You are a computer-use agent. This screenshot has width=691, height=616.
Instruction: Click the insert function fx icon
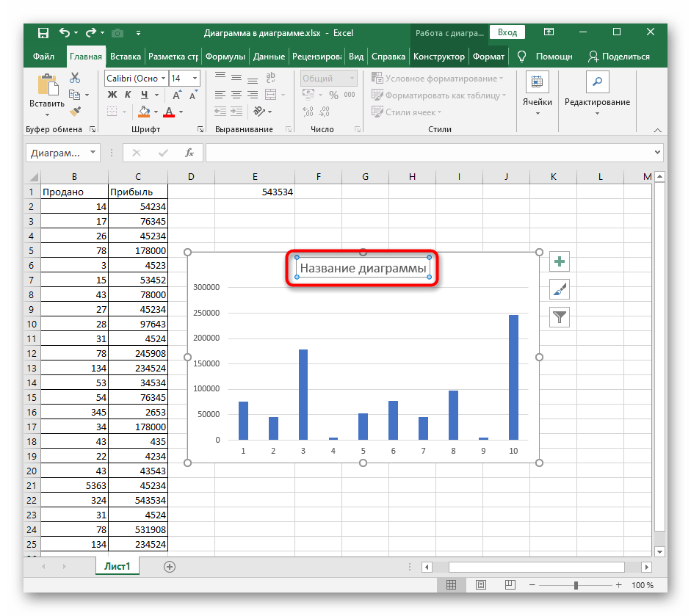pyautogui.click(x=189, y=153)
